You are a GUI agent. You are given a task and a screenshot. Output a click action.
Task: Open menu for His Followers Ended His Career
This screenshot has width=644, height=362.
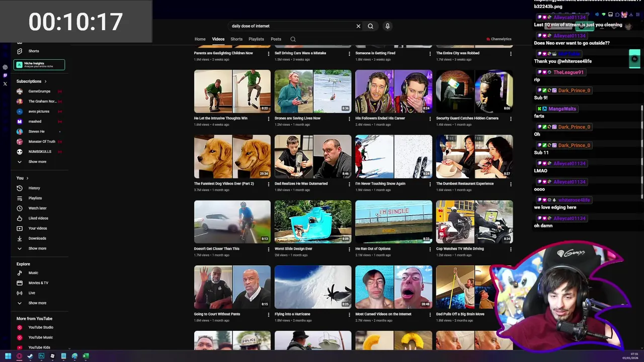(x=430, y=119)
